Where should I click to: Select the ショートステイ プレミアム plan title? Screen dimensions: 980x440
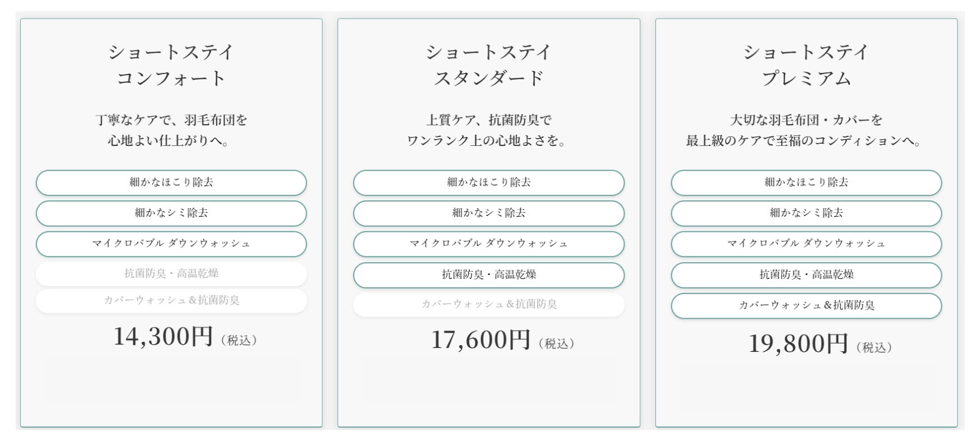(806, 65)
